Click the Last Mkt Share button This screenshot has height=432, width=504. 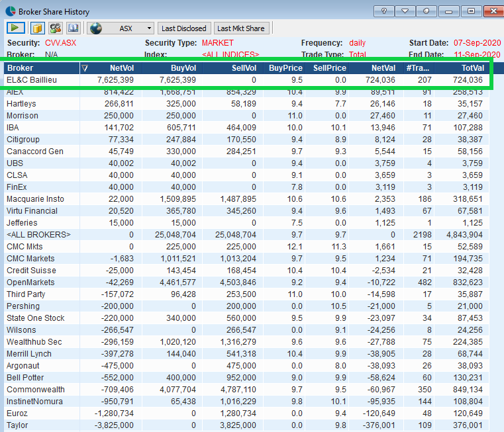tap(241, 28)
